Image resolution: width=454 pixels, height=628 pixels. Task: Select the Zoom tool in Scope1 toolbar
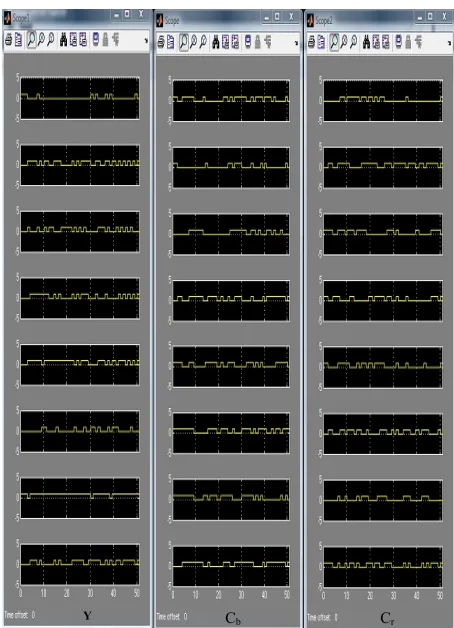31,40
